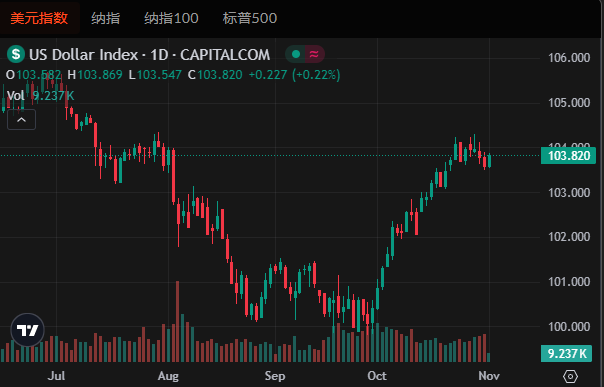Open chart settings hexagon gear icon
The height and width of the screenshot is (387, 604).
click(x=570, y=376)
